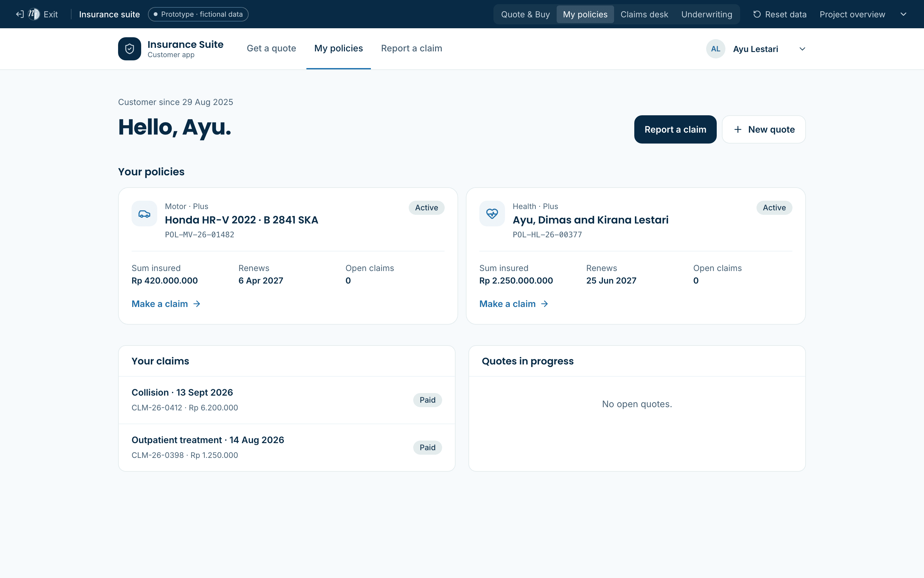Click the Exit label
The width and height of the screenshot is (924, 578).
(51, 14)
